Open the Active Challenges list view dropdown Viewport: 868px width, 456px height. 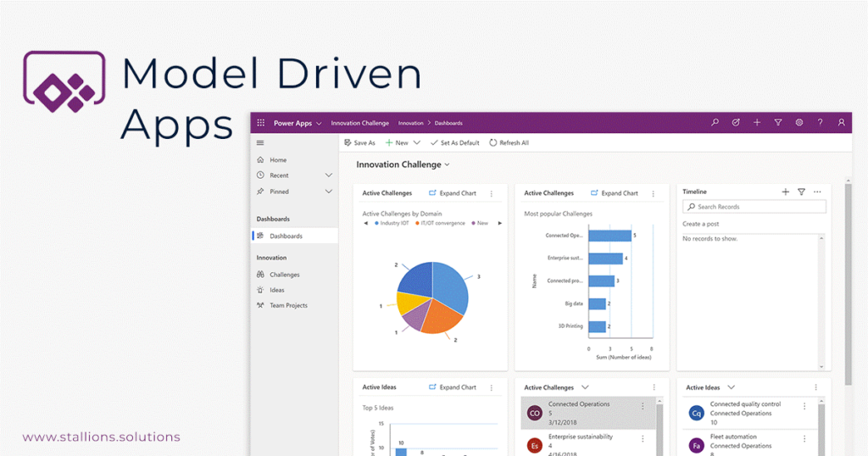[x=585, y=387]
